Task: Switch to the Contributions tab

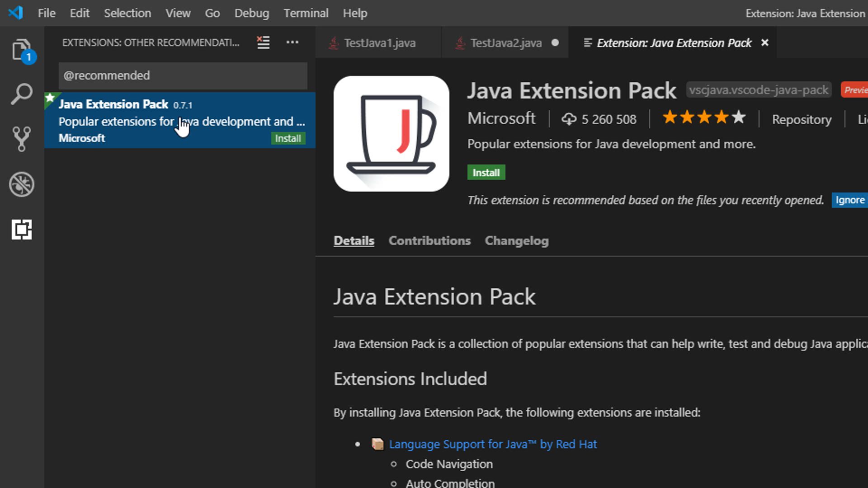Action: 429,241
